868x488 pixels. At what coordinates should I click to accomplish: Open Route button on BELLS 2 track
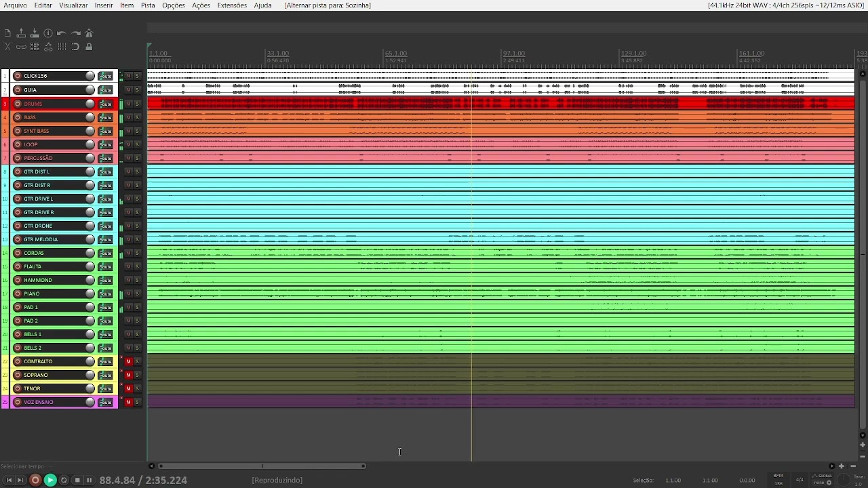coord(105,348)
